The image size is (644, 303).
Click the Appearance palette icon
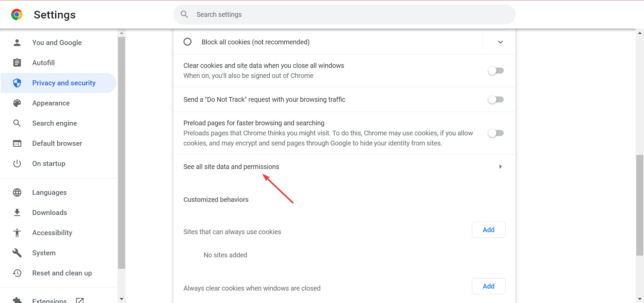tap(17, 103)
